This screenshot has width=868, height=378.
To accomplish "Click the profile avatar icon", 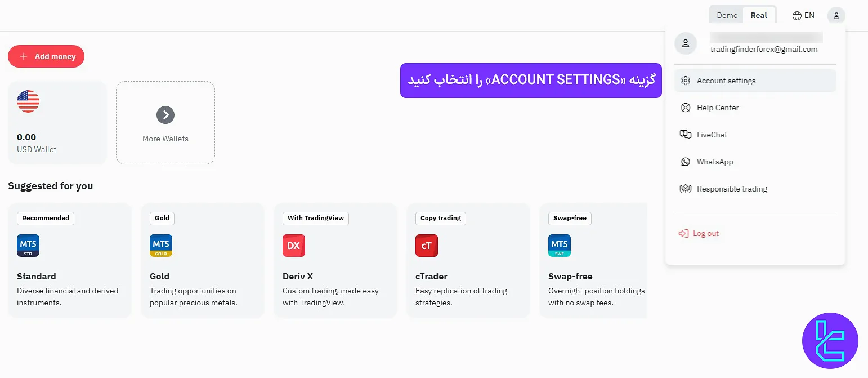I will (x=836, y=15).
